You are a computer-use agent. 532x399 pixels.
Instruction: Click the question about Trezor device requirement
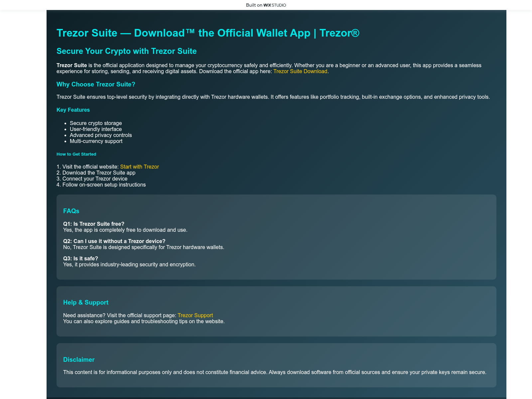114,241
